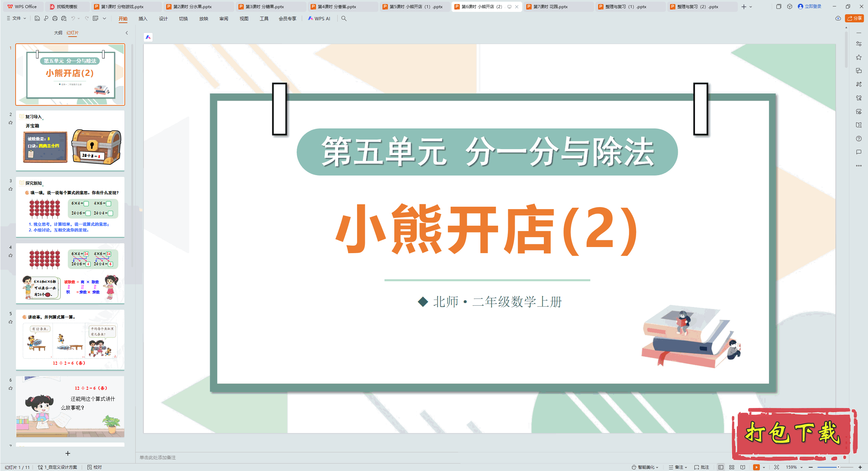Click the zoom slider handle
This screenshot has width=868, height=471.
point(838,467)
